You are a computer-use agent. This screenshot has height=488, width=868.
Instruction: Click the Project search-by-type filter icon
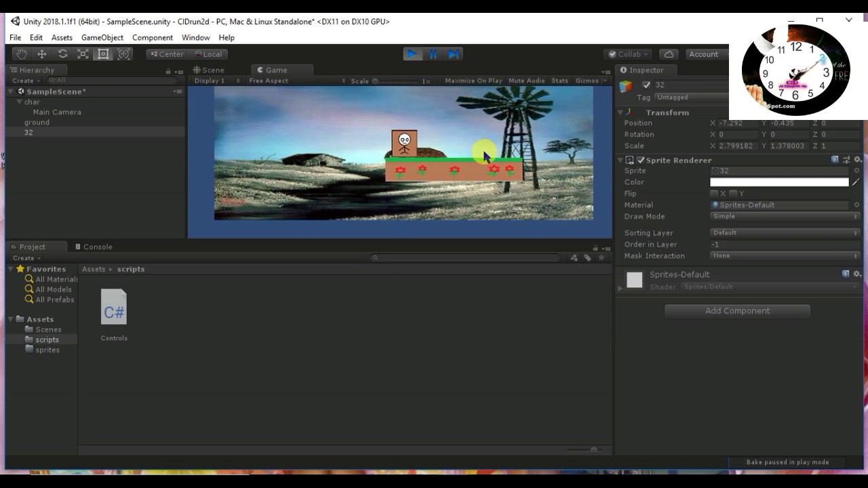[x=574, y=258]
